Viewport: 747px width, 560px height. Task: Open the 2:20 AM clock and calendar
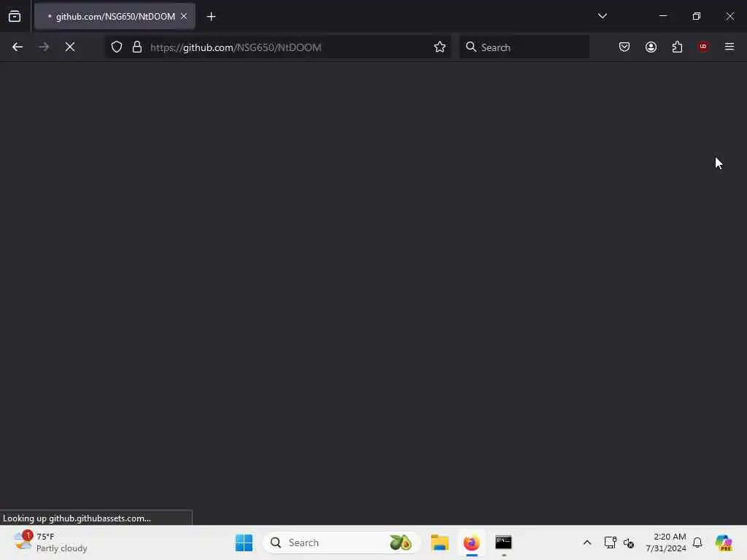click(x=665, y=542)
